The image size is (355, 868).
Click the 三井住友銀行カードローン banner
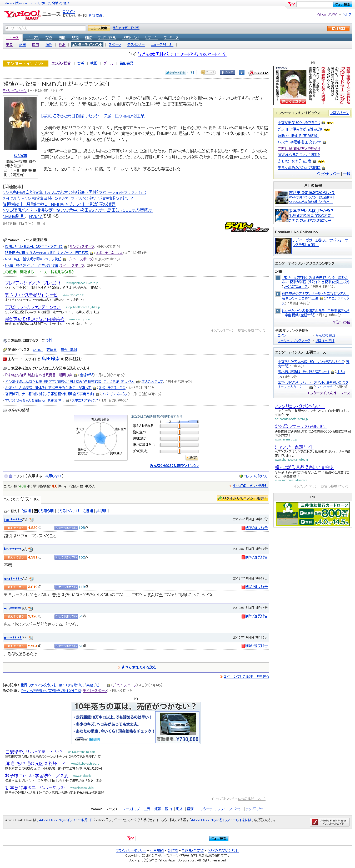313,514
